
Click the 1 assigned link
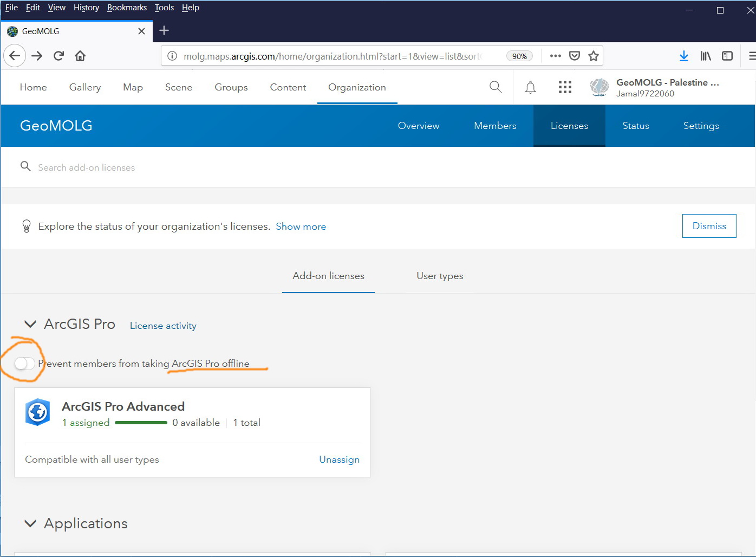[86, 423]
